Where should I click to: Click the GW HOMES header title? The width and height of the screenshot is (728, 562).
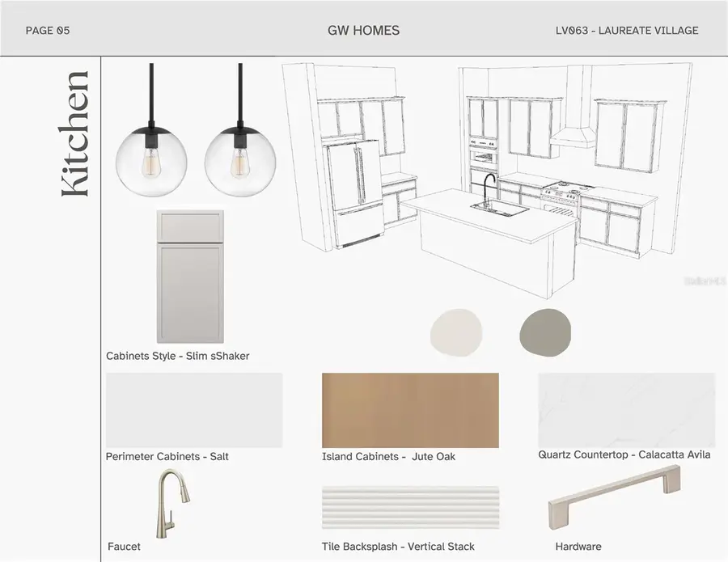[363, 31]
